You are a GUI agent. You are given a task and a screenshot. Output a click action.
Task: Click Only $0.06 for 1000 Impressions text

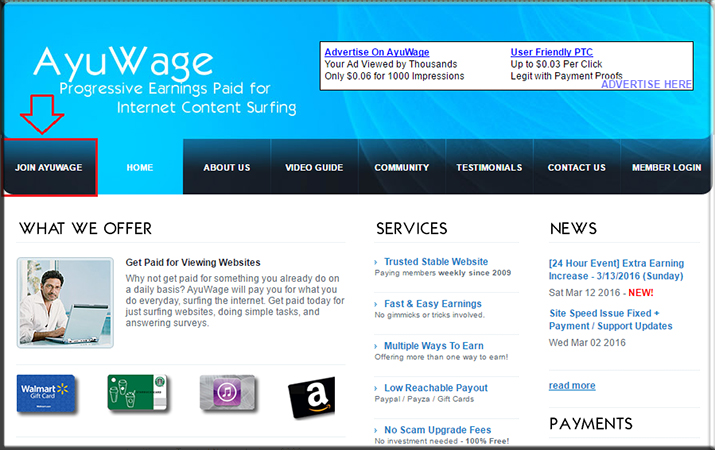pos(394,76)
